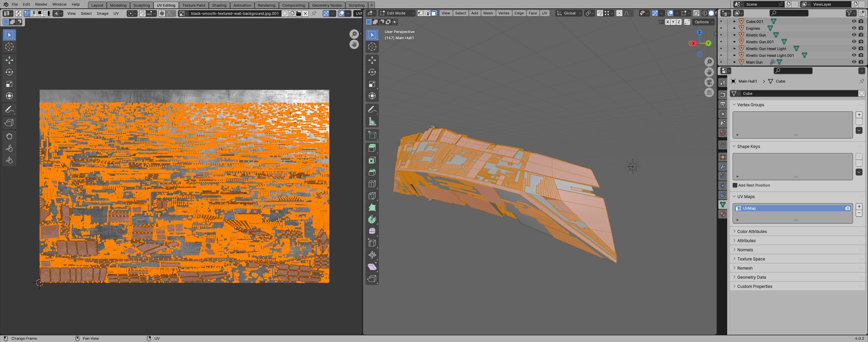Unlink the image in UV editor
This screenshot has width=868, height=342.
click(306, 14)
